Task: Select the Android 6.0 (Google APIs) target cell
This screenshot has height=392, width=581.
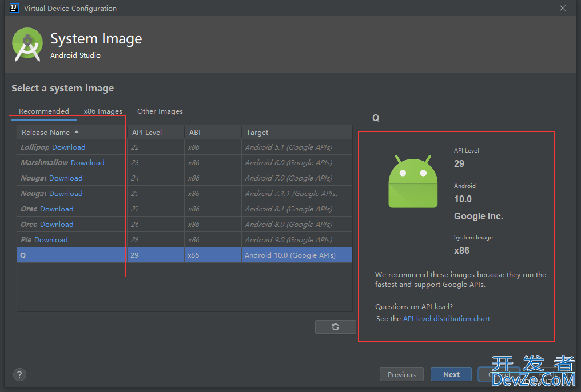Action: [x=297, y=163]
